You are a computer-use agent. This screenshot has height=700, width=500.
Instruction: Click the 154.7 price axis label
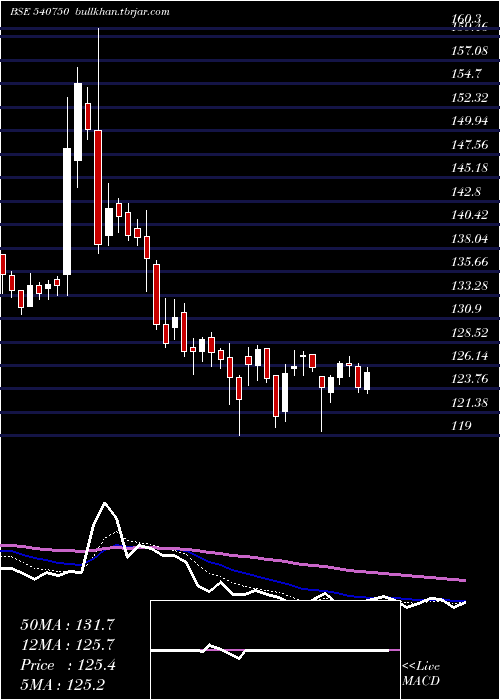[x=466, y=74]
